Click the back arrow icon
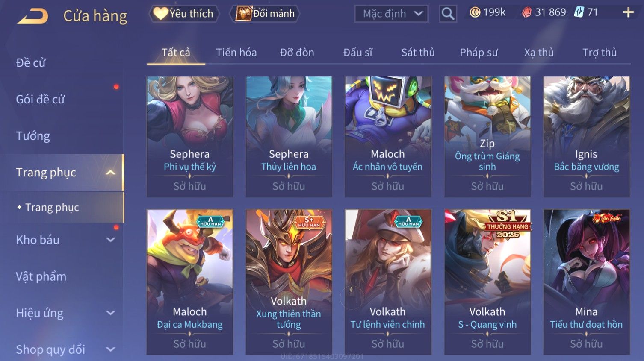 tap(32, 16)
